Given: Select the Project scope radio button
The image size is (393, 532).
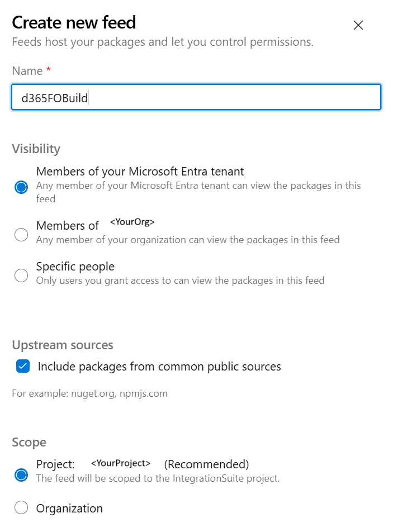Looking at the screenshot, I should coord(21,475).
